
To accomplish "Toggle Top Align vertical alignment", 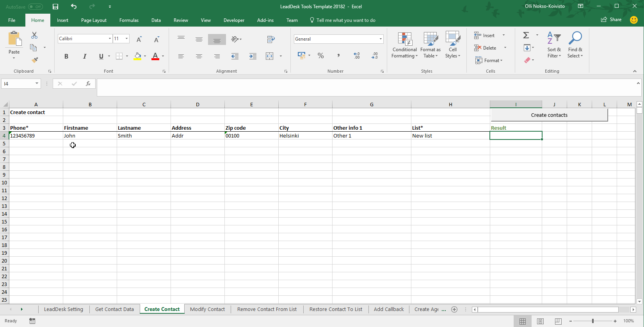I will [x=181, y=39].
